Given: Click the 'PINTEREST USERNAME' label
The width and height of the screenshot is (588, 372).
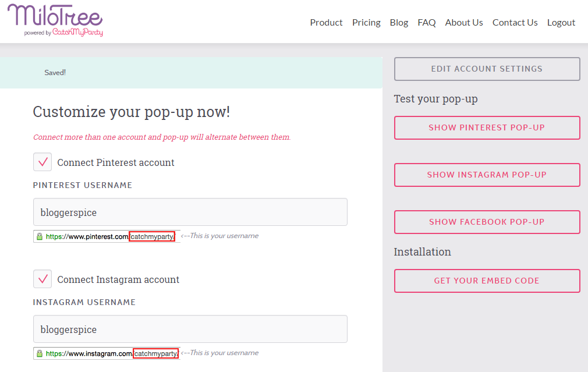Looking at the screenshot, I should pos(83,185).
